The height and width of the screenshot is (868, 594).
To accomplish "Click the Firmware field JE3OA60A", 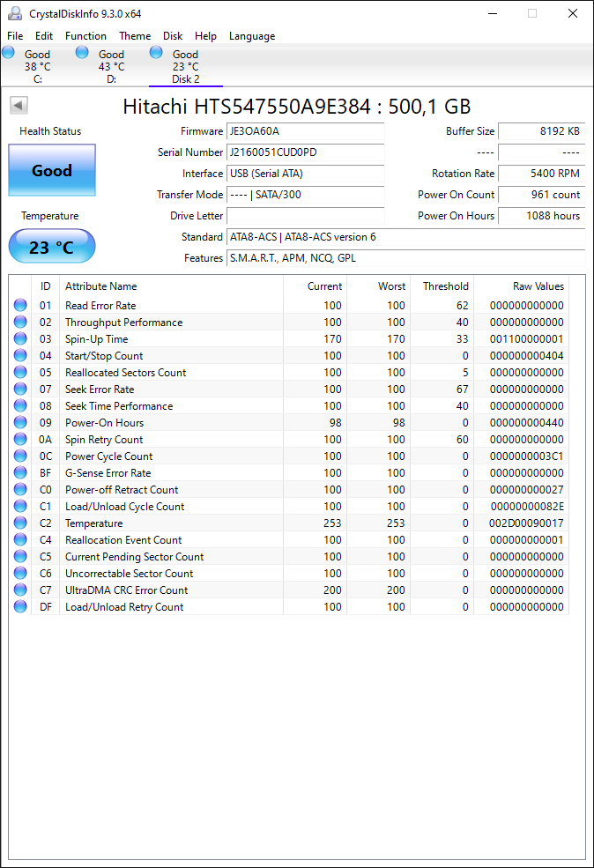I will click(x=306, y=131).
